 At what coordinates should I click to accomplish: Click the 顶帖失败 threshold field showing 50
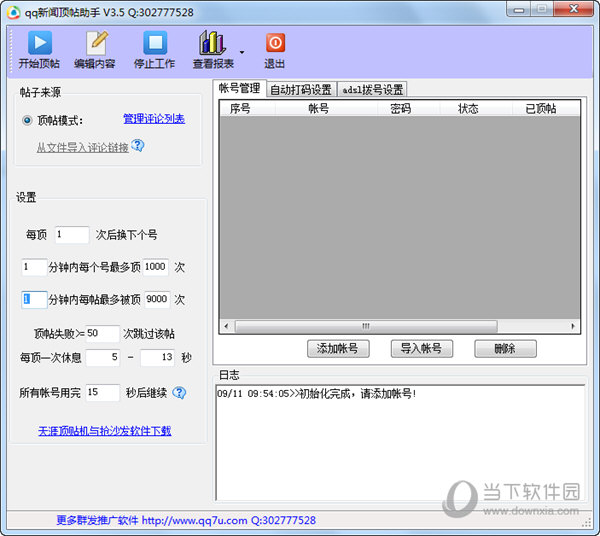pyautogui.click(x=103, y=333)
